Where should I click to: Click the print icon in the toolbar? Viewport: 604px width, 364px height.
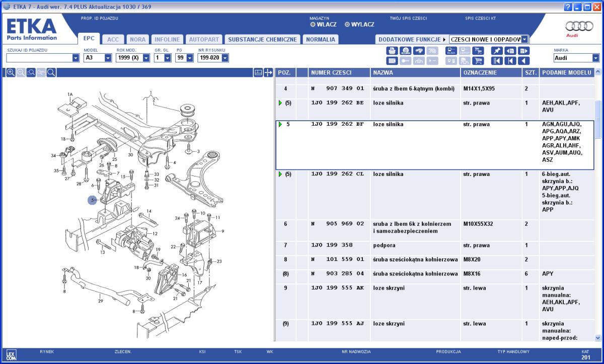tap(392, 51)
